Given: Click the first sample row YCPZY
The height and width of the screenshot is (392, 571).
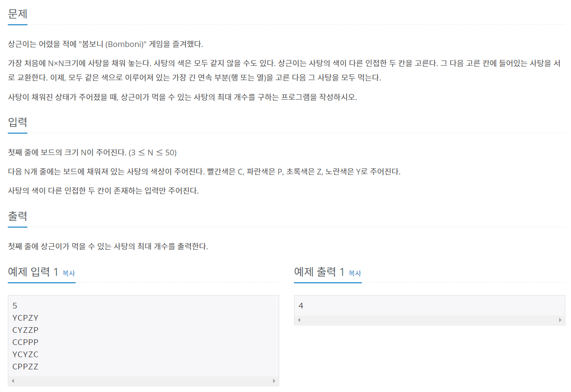Looking at the screenshot, I should (26, 318).
